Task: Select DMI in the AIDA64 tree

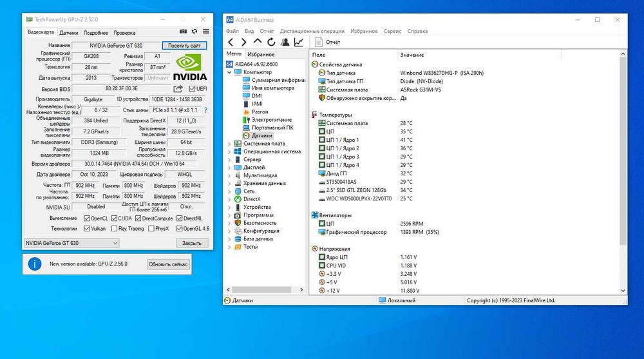Action: pos(252,96)
